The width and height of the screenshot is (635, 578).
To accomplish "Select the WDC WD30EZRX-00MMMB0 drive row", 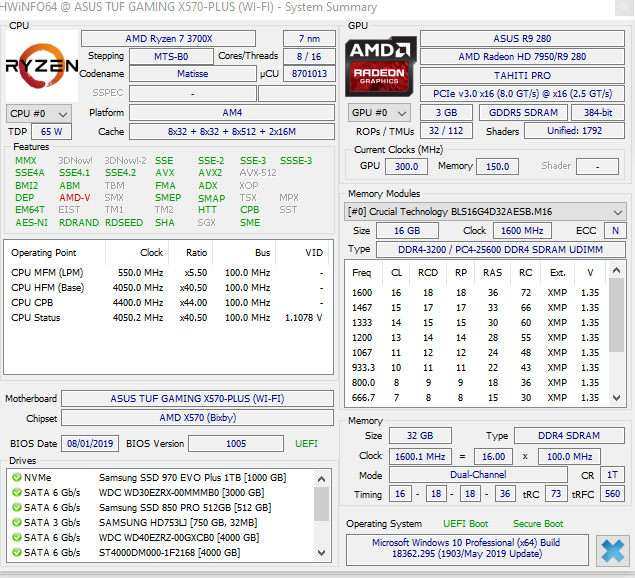I will coord(160,493).
